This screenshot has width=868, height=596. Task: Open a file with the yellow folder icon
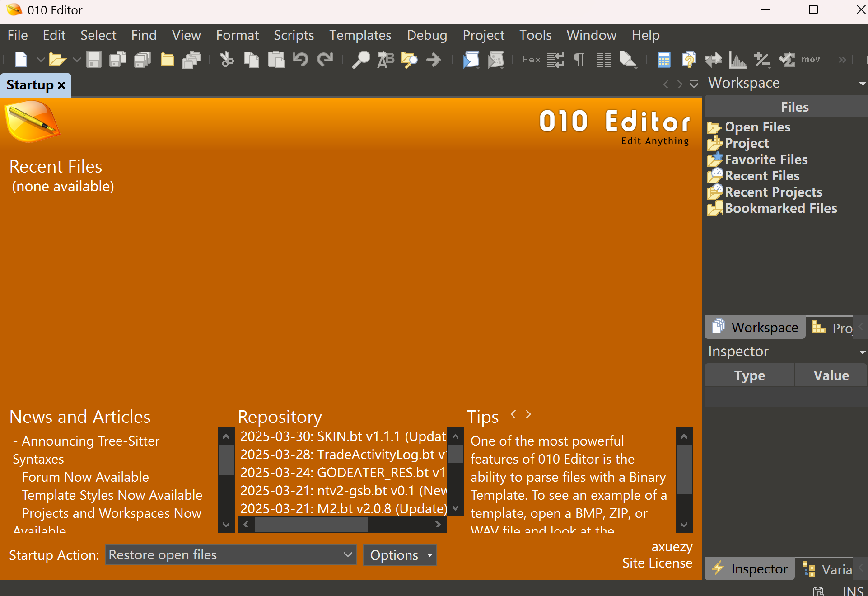[57, 59]
